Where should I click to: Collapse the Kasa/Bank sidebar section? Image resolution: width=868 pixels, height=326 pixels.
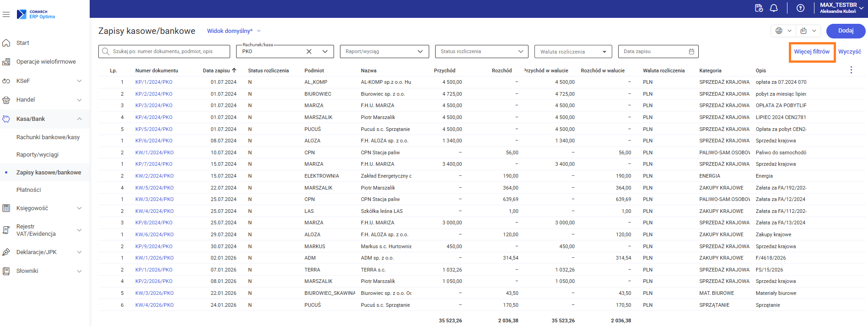(79, 119)
